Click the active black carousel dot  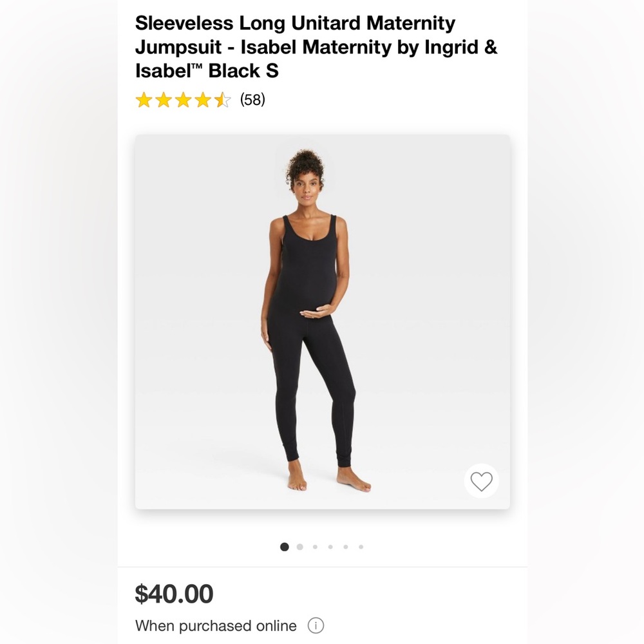[284, 547]
